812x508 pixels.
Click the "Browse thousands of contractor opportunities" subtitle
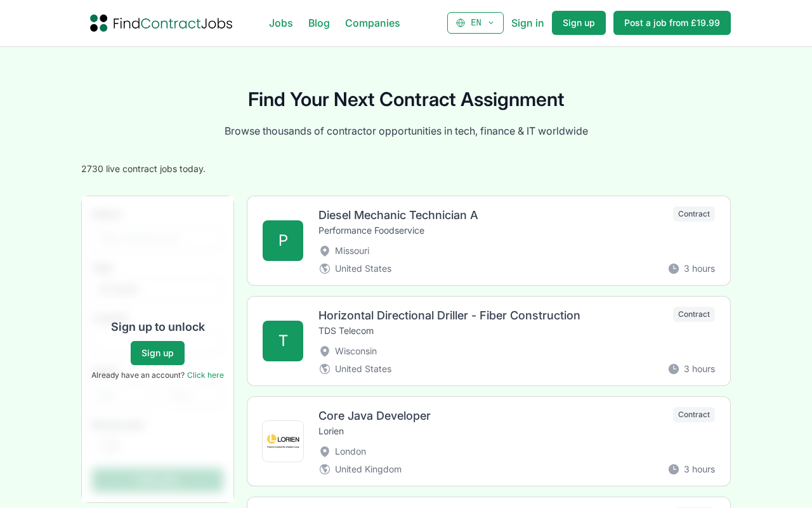click(x=406, y=131)
